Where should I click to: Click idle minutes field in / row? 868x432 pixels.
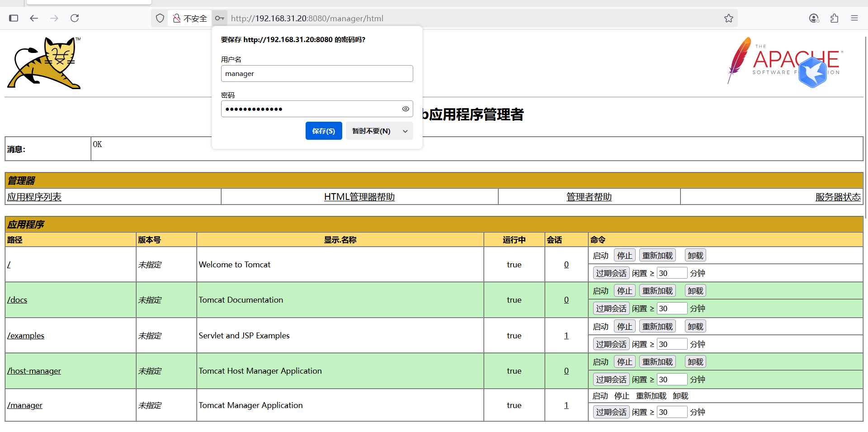point(672,273)
